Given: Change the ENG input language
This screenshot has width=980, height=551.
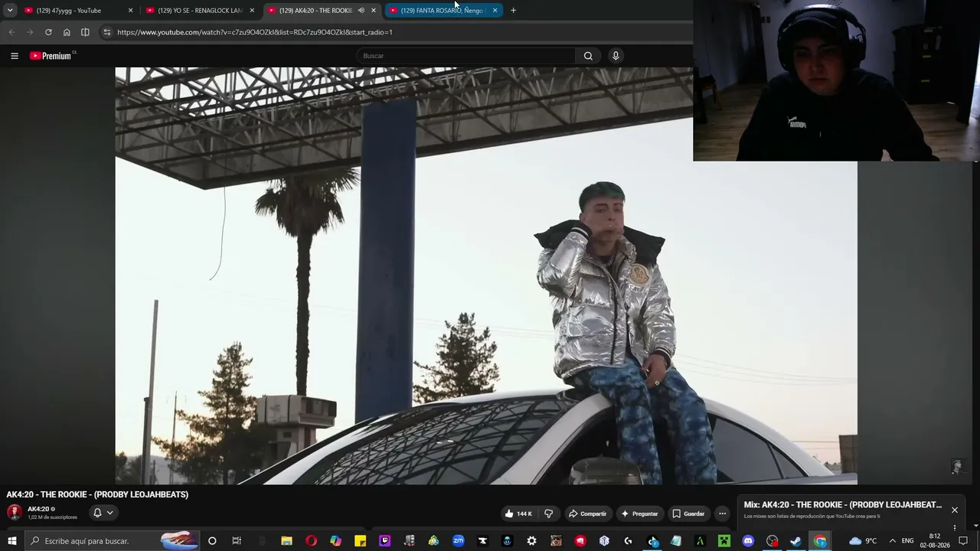Looking at the screenshot, I should pos(907,541).
